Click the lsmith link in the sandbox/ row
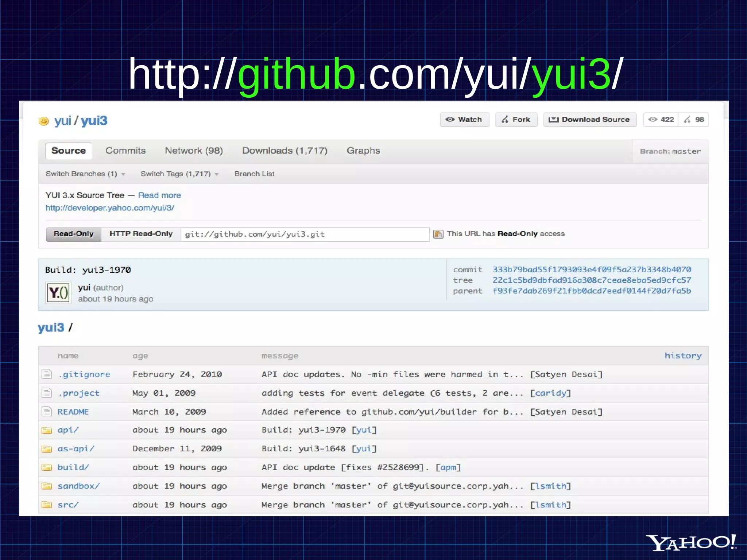The width and height of the screenshot is (747, 560). tap(551, 486)
